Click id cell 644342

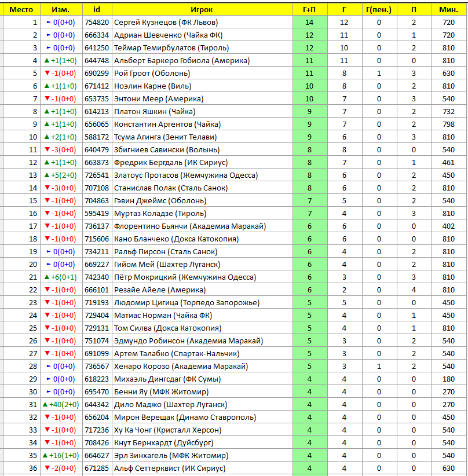click(97, 405)
